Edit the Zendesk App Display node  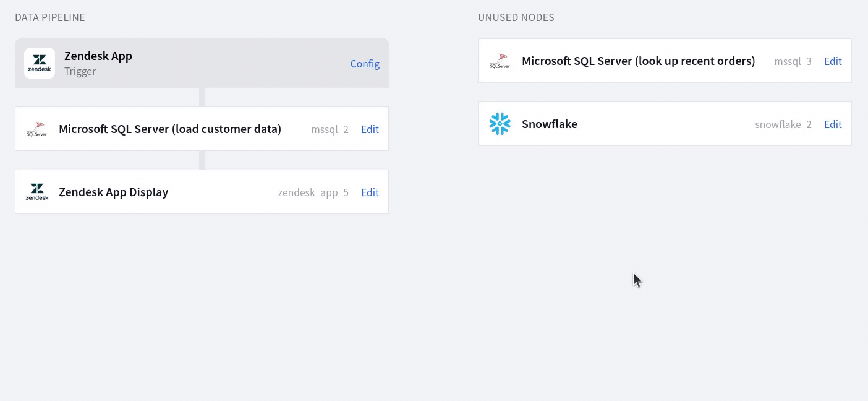[370, 192]
